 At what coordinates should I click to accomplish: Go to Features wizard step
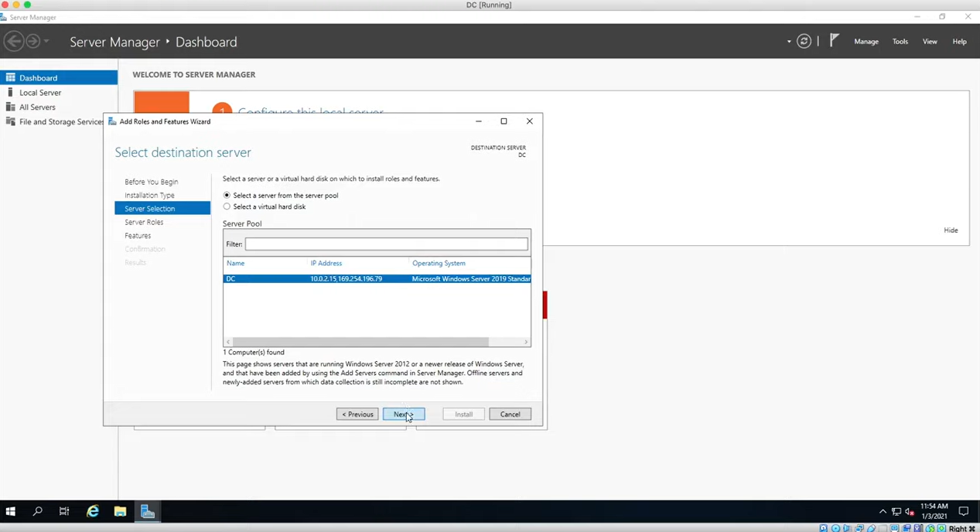click(x=138, y=235)
